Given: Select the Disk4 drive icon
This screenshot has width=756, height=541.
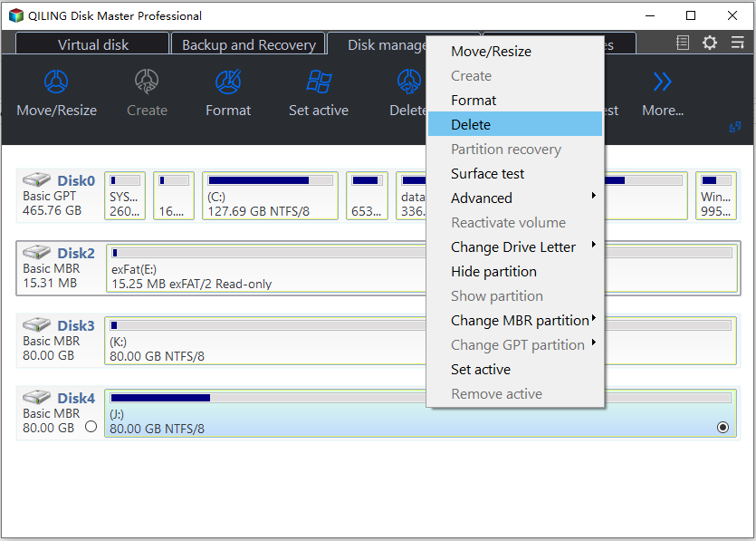Looking at the screenshot, I should point(36,397).
